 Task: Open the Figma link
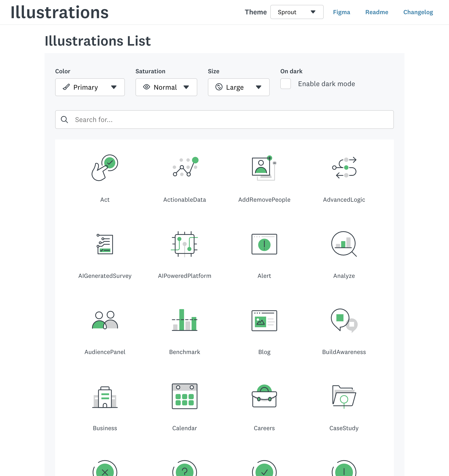click(341, 12)
